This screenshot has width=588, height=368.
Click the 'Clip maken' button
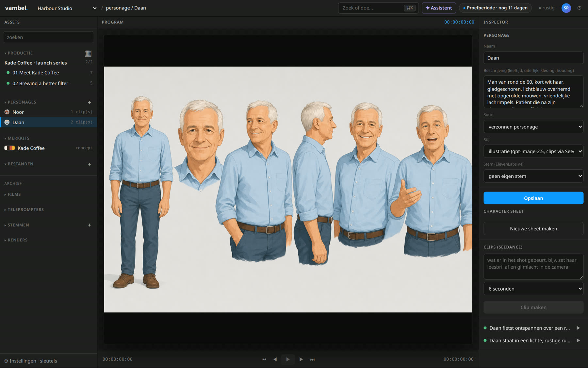click(x=533, y=308)
